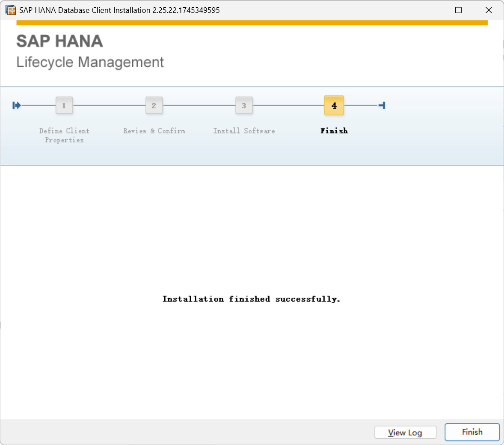The height and width of the screenshot is (445, 504).
Task: Click the 'Installation finished successfully.' message
Action: pyautogui.click(x=251, y=299)
